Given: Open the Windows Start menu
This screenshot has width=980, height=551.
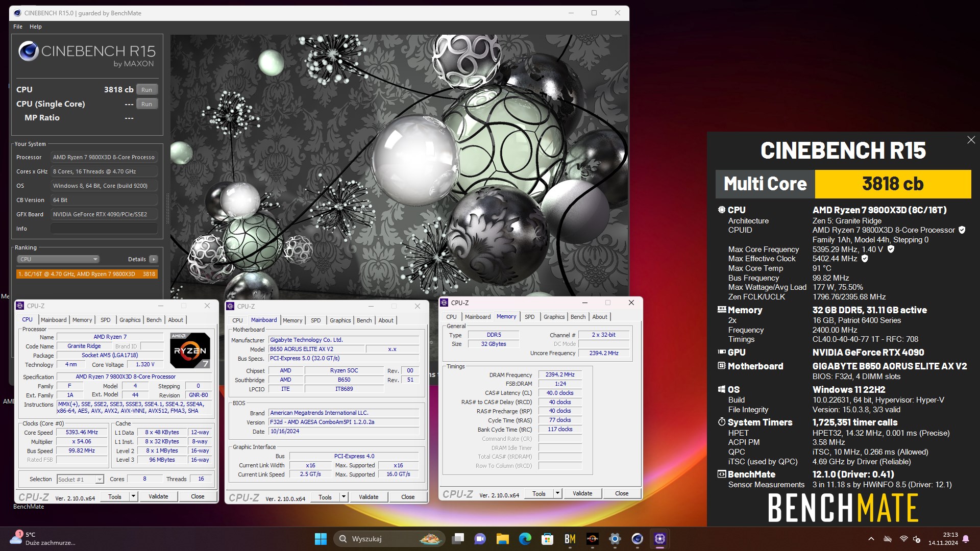Looking at the screenshot, I should coord(321,539).
